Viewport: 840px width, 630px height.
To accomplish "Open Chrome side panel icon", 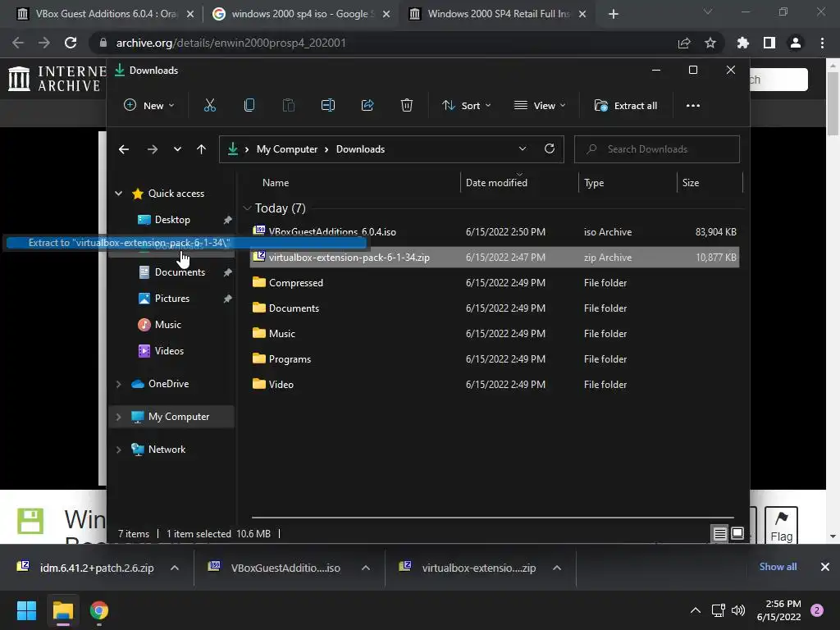I will pyautogui.click(x=769, y=43).
